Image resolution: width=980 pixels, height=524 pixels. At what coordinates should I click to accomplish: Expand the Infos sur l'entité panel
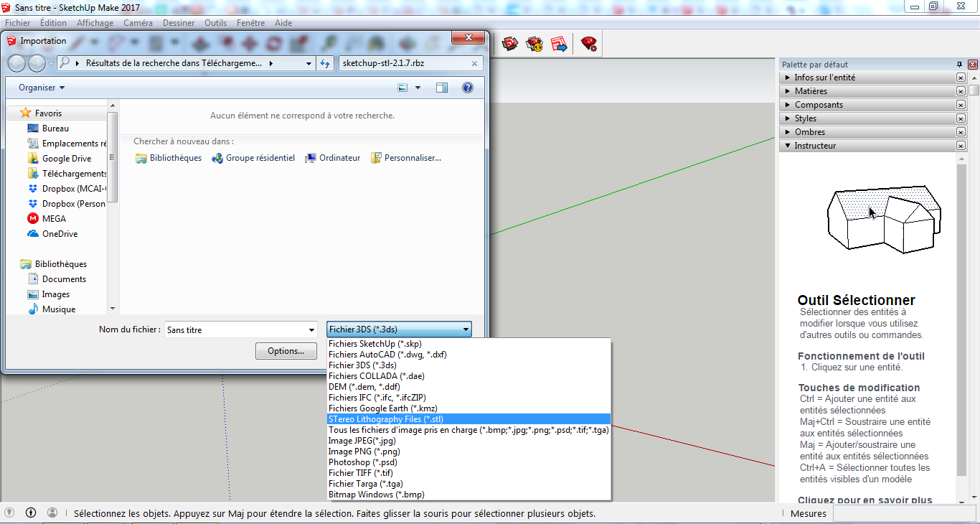point(788,78)
